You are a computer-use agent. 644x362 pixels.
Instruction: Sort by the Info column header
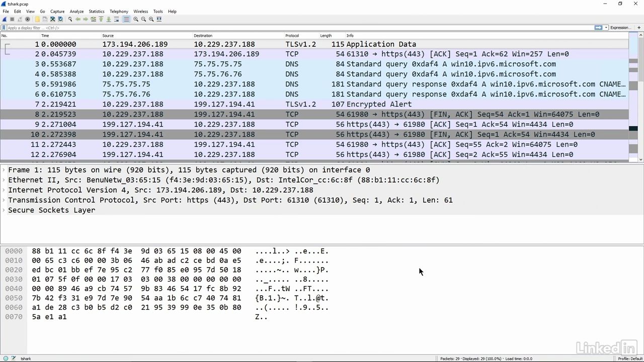click(x=487, y=36)
